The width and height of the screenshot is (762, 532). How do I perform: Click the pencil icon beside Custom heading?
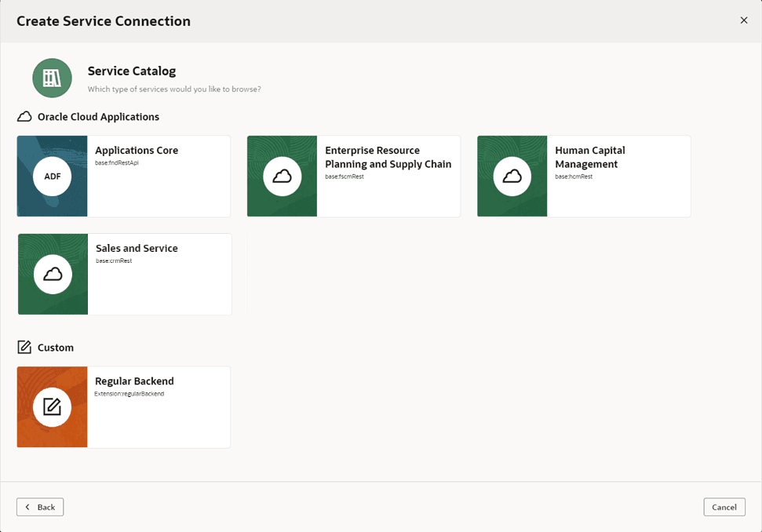coord(24,347)
